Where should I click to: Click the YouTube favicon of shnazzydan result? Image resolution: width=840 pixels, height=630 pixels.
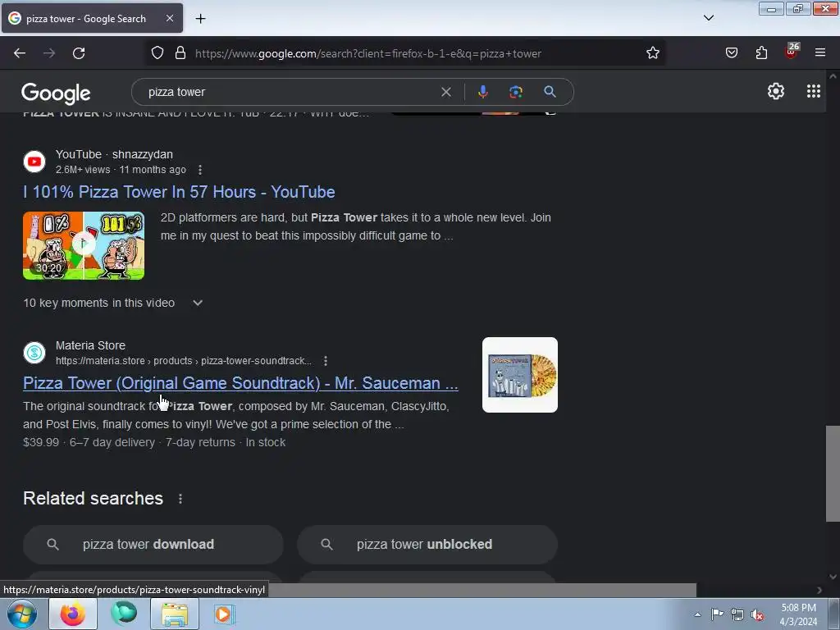click(x=34, y=162)
